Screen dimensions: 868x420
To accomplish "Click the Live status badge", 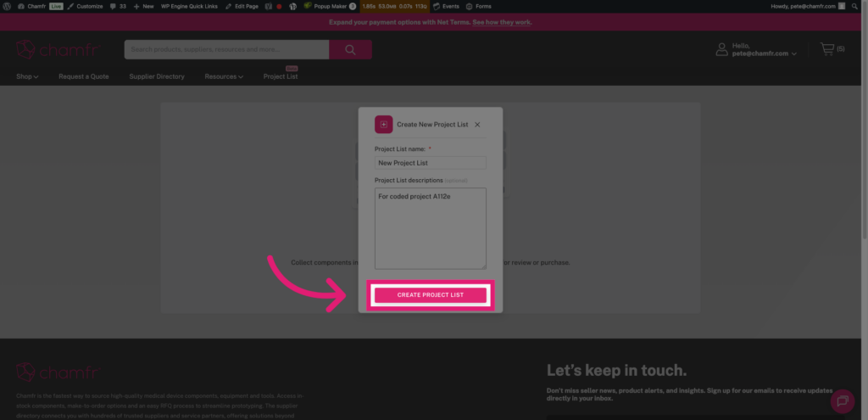I will click(x=56, y=6).
